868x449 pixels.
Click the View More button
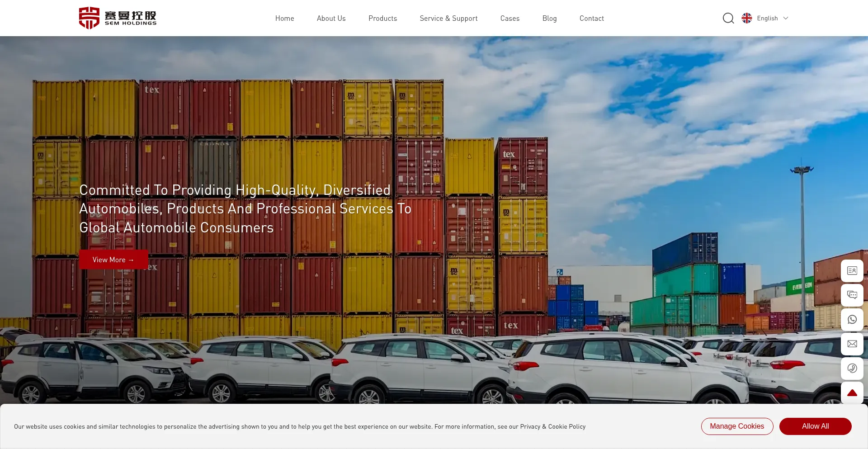coord(113,260)
